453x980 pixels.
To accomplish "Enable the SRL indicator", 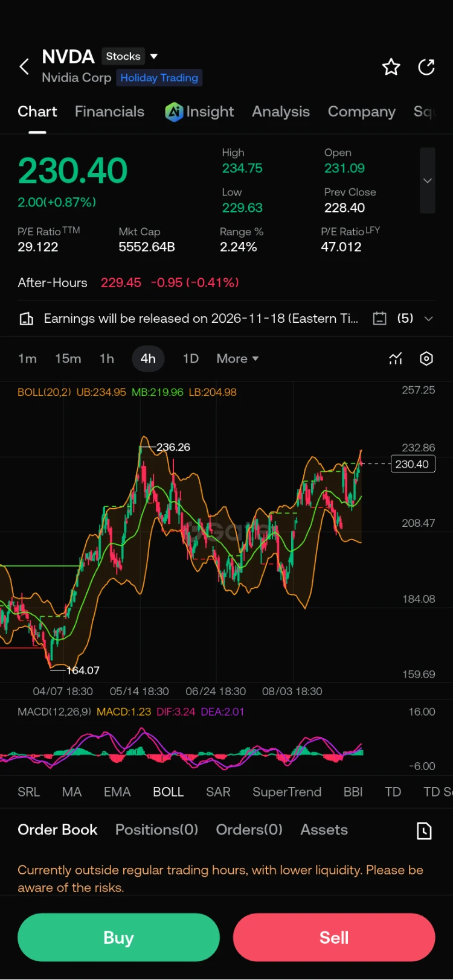I will click(x=28, y=792).
